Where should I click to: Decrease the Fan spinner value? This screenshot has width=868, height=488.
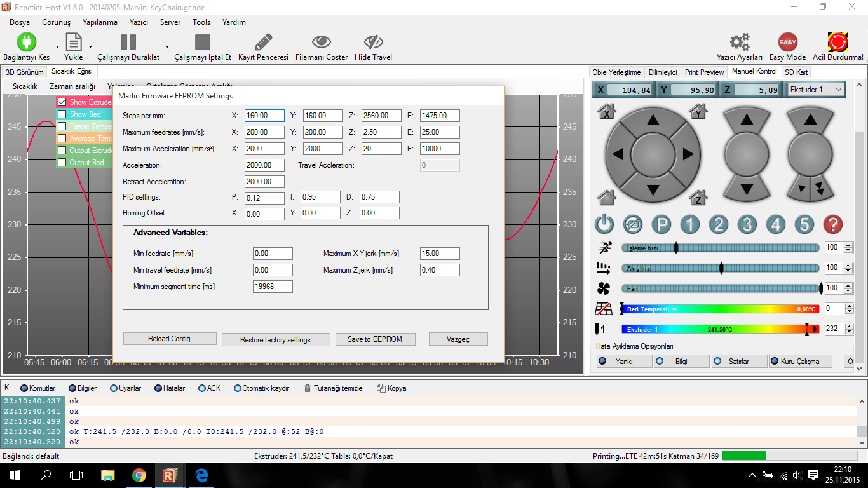tap(850, 291)
